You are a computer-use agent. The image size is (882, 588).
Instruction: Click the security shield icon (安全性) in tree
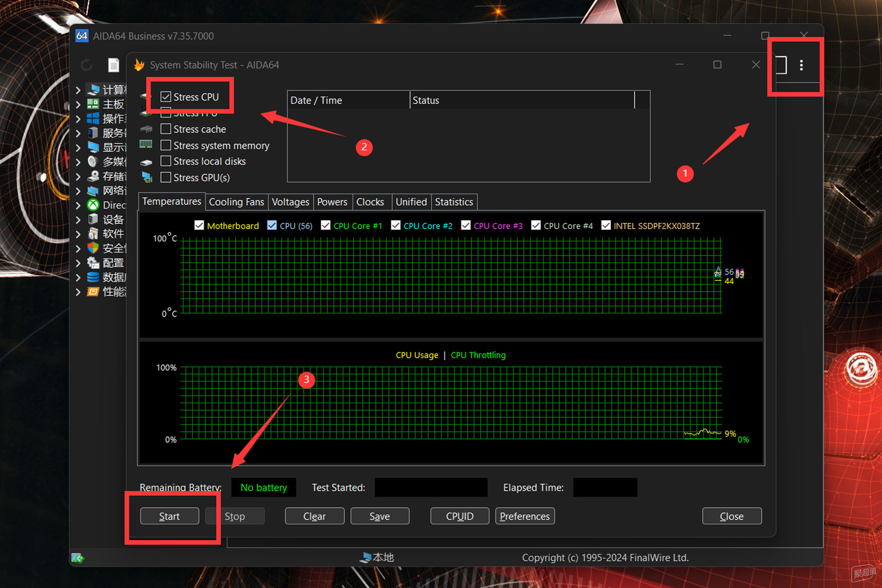coord(93,248)
